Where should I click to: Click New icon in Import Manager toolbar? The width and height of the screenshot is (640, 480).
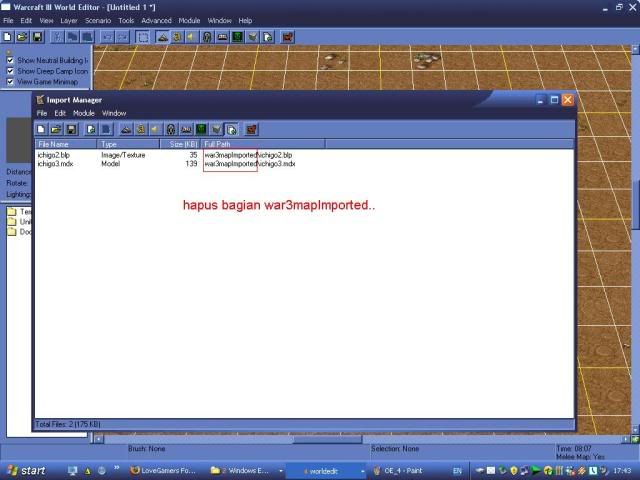[41, 129]
